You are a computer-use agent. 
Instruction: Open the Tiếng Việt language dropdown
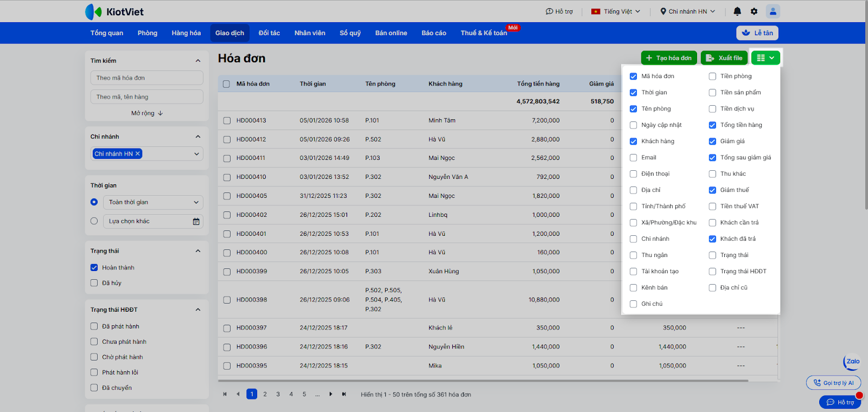[x=616, y=11]
